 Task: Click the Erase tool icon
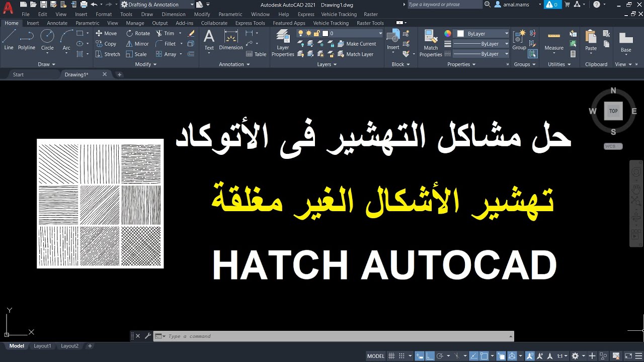click(191, 33)
